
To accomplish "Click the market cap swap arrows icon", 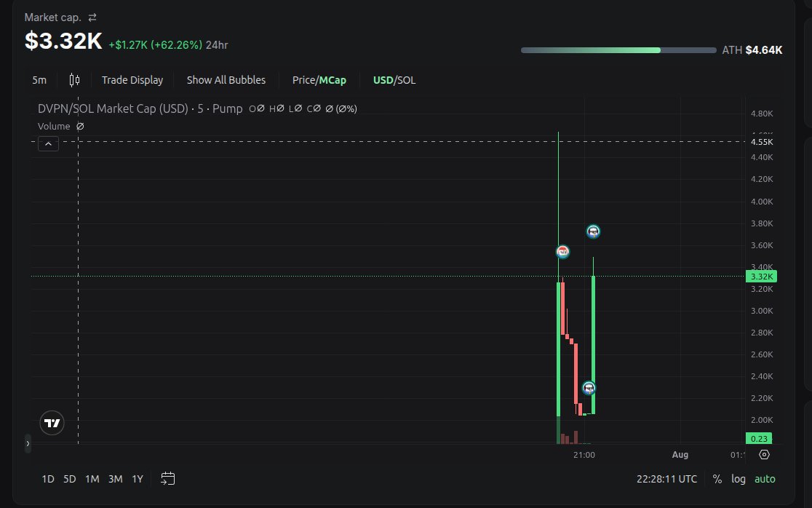I will point(92,17).
